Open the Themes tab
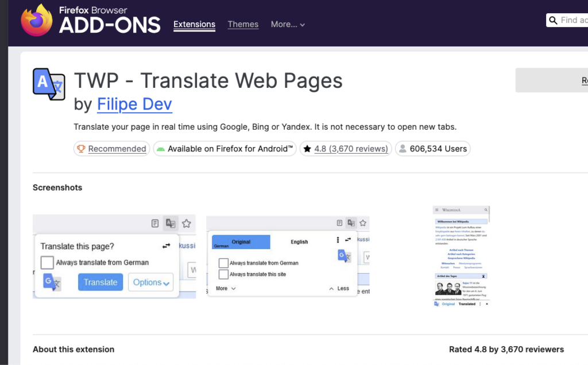The height and width of the screenshot is (365, 588). [243, 25]
